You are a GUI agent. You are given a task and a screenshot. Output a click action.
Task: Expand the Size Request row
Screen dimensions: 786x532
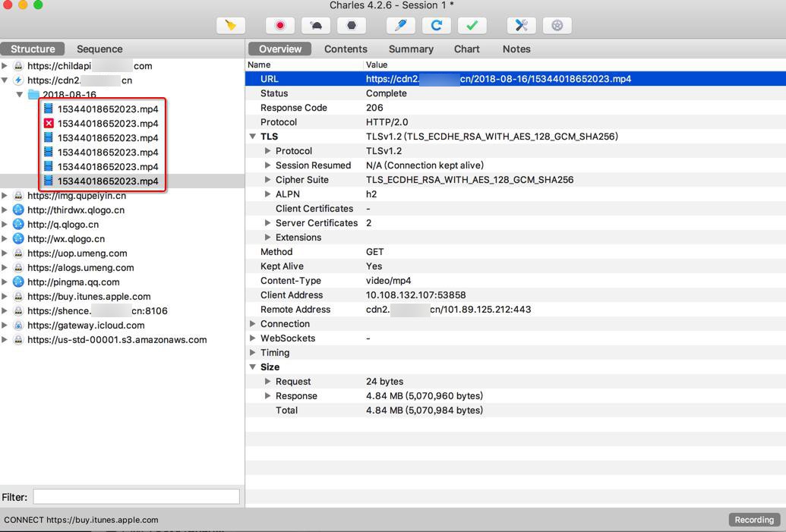267,381
